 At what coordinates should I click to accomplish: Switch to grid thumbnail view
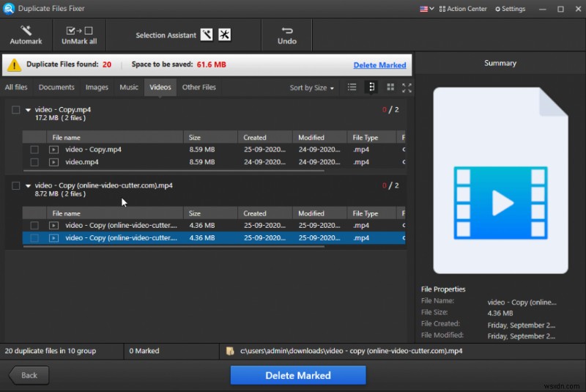pos(390,87)
